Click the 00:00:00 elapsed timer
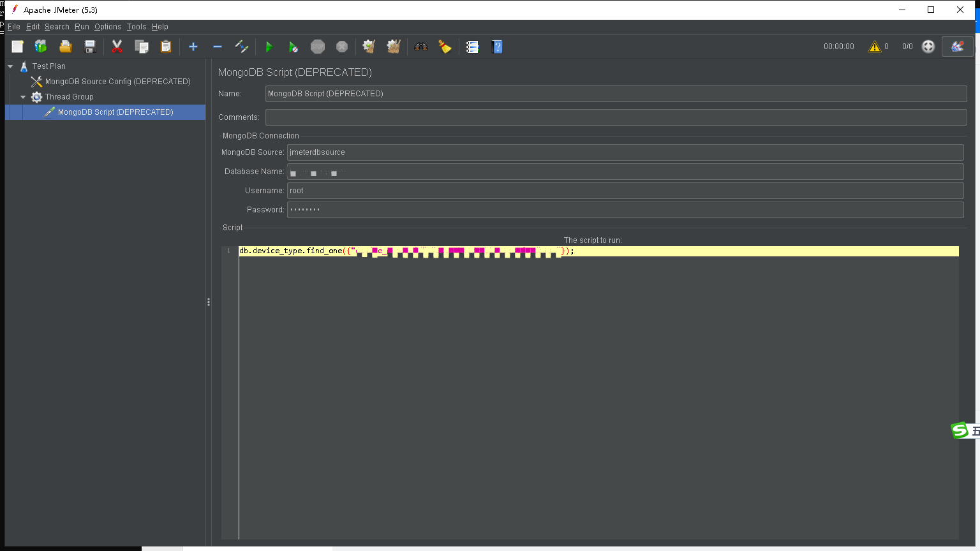980x551 pixels. click(838, 47)
